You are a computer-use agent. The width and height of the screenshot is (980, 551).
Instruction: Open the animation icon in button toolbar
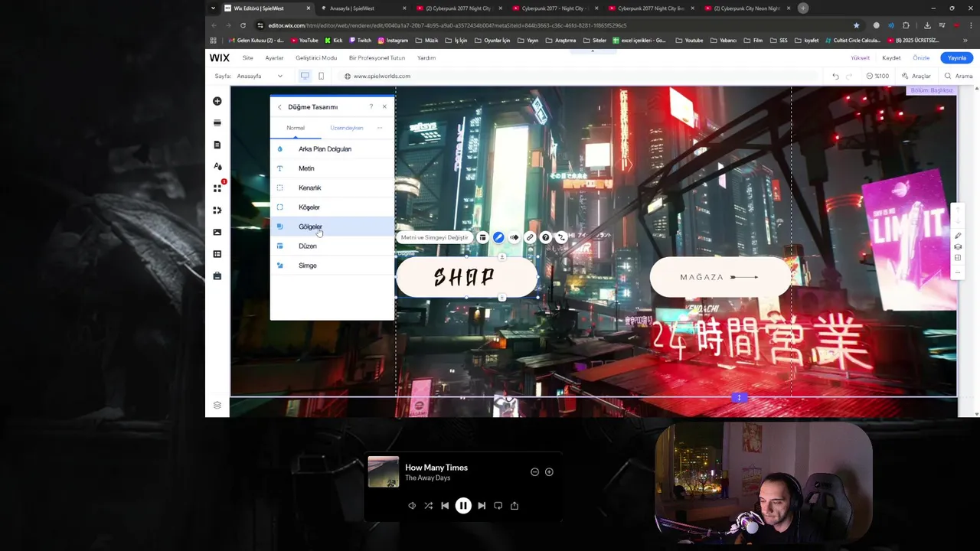coord(514,237)
